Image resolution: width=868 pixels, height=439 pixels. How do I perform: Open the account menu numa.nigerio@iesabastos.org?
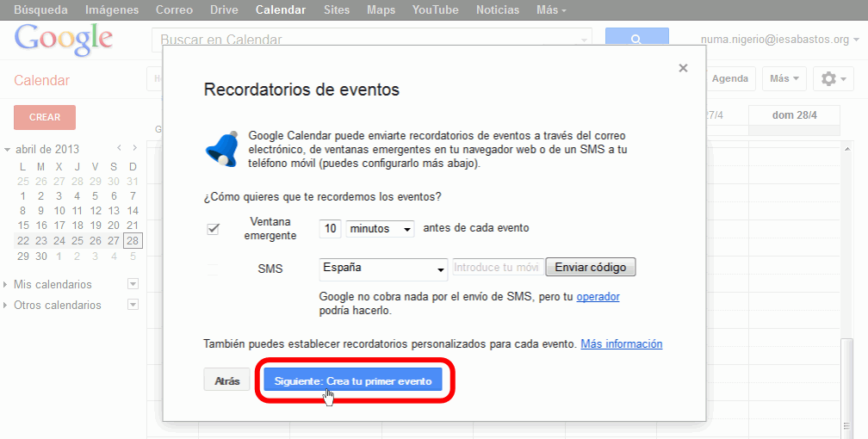pos(779,40)
